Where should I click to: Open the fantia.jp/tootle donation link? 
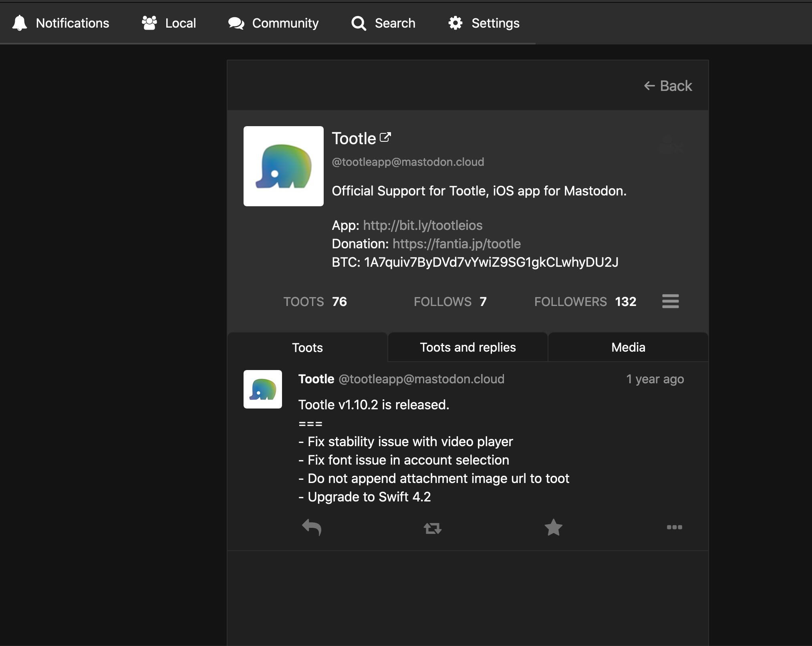tap(456, 244)
